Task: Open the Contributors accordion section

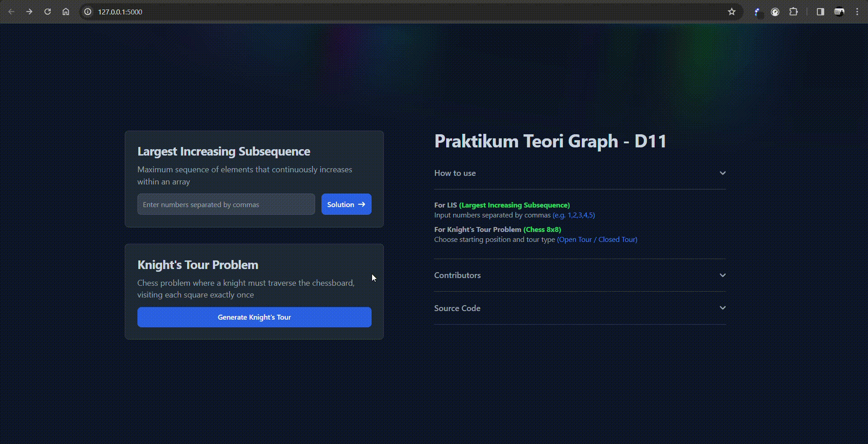Action: coord(458,275)
